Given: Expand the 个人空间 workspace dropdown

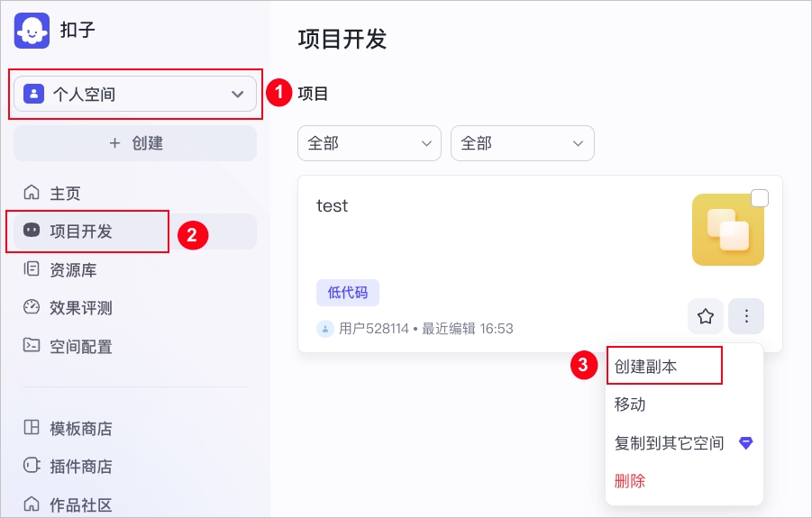Looking at the screenshot, I should (135, 94).
